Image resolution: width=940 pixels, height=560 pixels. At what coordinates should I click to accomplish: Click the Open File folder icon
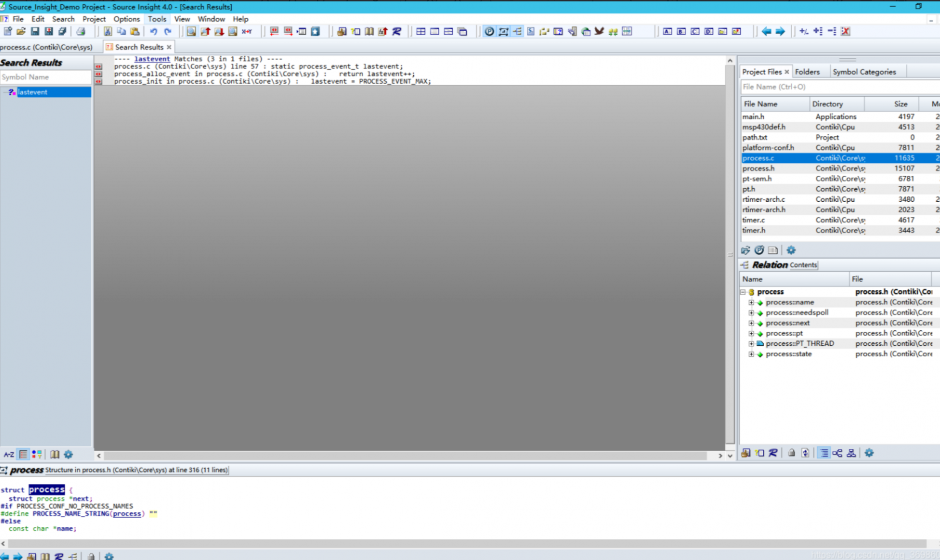click(x=21, y=32)
